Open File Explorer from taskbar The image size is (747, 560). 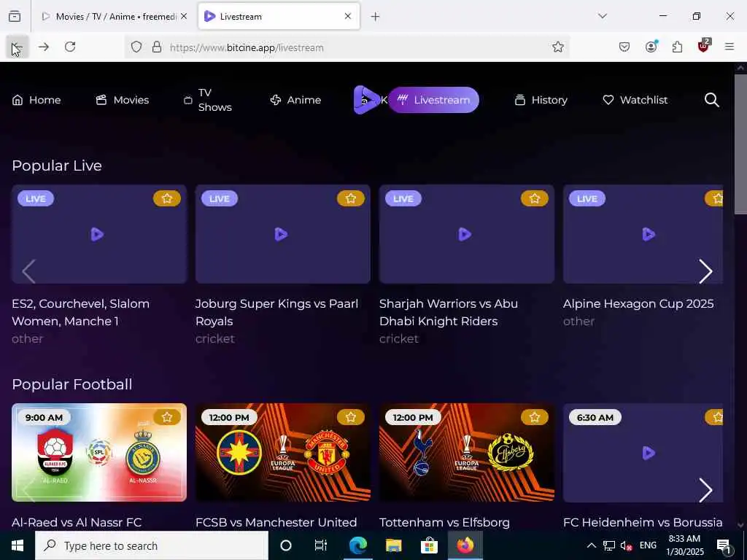[x=393, y=545]
